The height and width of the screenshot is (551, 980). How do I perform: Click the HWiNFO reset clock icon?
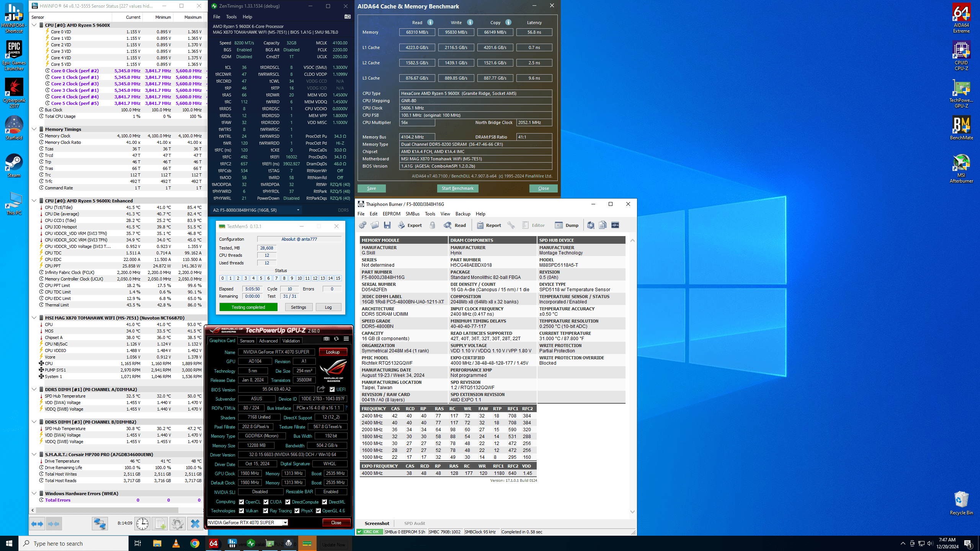142,523
